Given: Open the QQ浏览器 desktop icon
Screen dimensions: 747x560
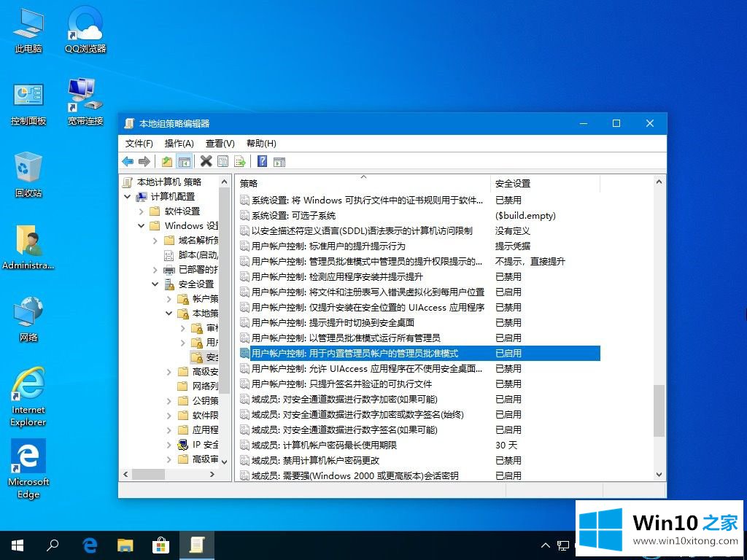Looking at the screenshot, I should [x=85, y=31].
